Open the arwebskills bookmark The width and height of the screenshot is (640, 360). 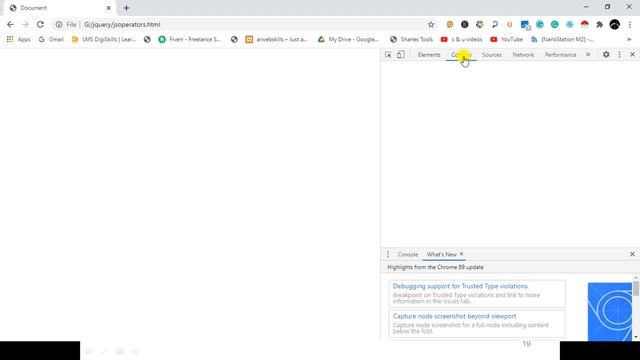(x=276, y=39)
